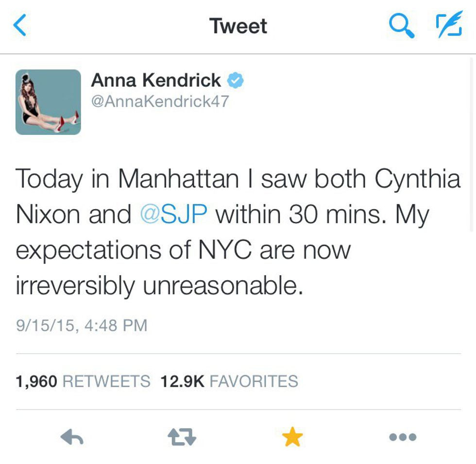The height and width of the screenshot is (464, 476).
Task: Click the blue verified badge
Action: (236, 81)
